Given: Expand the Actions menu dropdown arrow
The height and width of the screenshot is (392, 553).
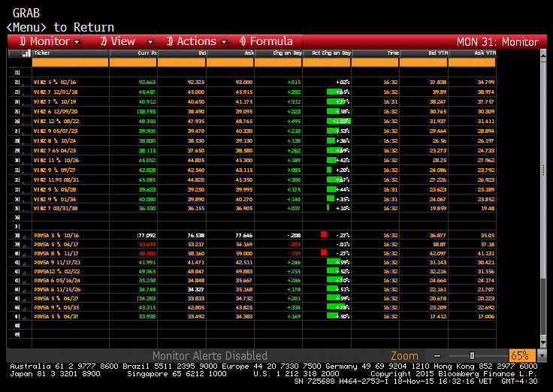Looking at the screenshot, I should pyautogui.click(x=224, y=42).
